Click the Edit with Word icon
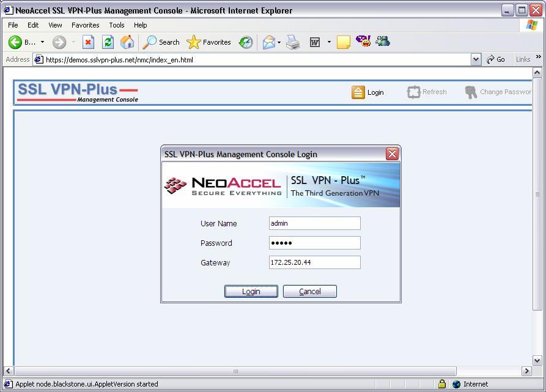Screen dimensions: 546x392 315,42
